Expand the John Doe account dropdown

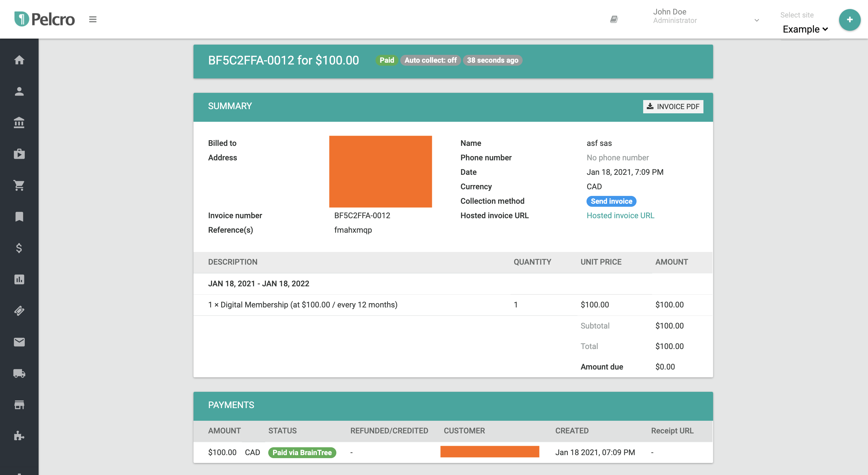[x=756, y=20]
